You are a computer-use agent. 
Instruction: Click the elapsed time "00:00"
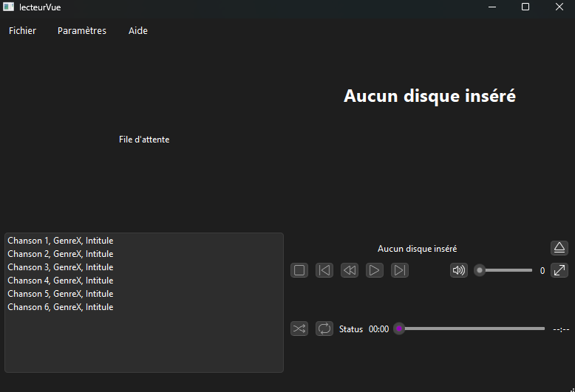379,329
